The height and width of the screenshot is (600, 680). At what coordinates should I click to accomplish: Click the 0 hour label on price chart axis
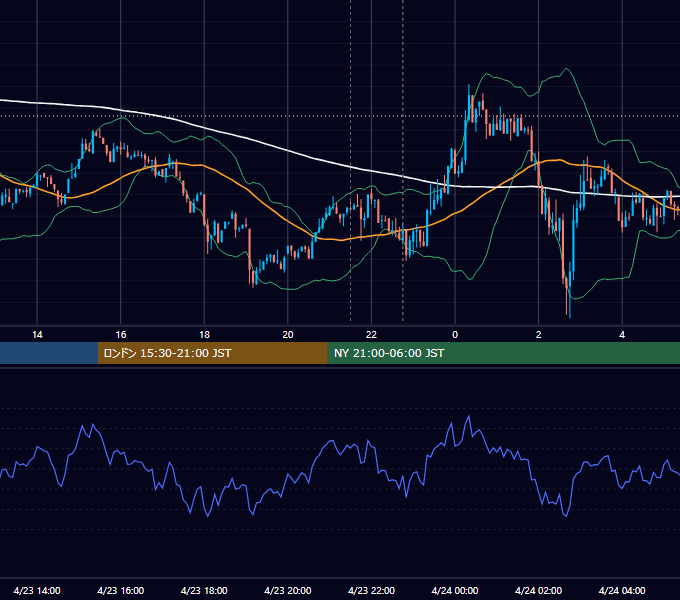pos(455,335)
